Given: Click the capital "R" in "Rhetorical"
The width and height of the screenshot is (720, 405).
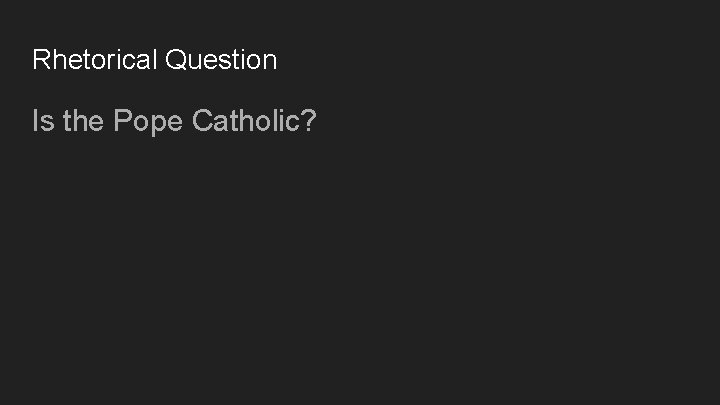Looking at the screenshot, I should pyautogui.click(x=41, y=60).
